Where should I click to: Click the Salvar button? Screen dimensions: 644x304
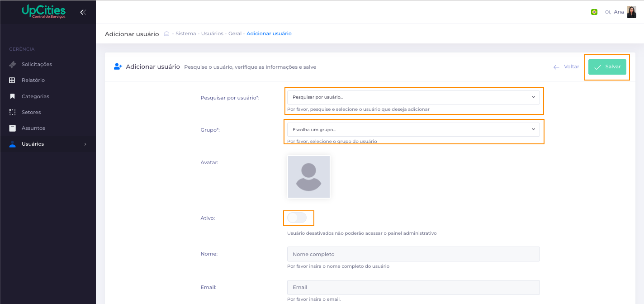click(x=607, y=67)
